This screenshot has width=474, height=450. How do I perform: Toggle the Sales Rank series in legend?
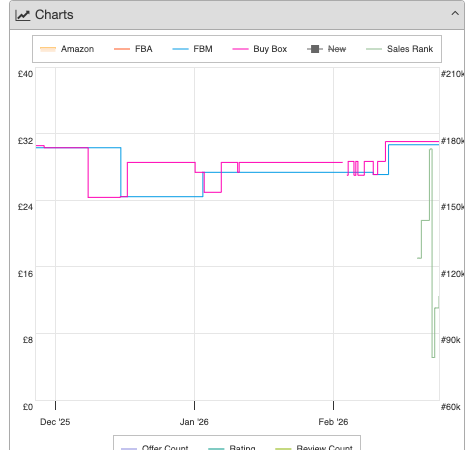pyautogui.click(x=399, y=49)
